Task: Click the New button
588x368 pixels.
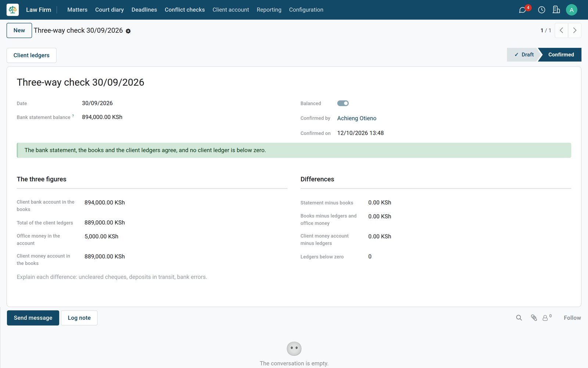Action: point(19,31)
